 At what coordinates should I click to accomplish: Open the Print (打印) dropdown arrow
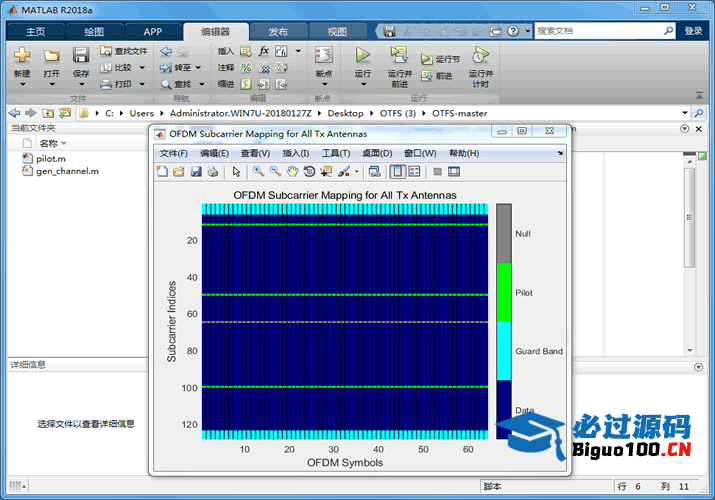tap(142, 84)
